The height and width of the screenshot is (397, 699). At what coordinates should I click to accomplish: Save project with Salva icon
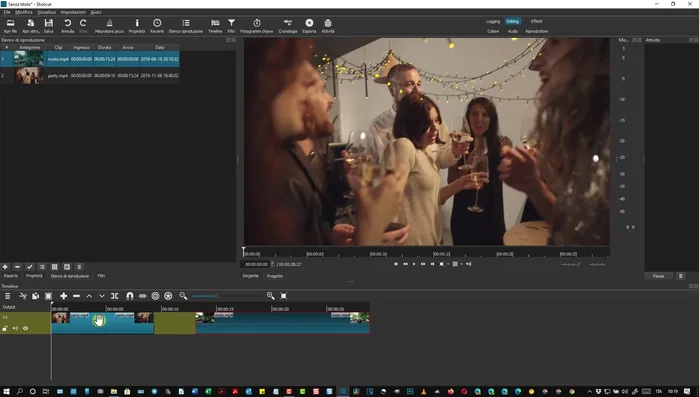[x=49, y=26]
